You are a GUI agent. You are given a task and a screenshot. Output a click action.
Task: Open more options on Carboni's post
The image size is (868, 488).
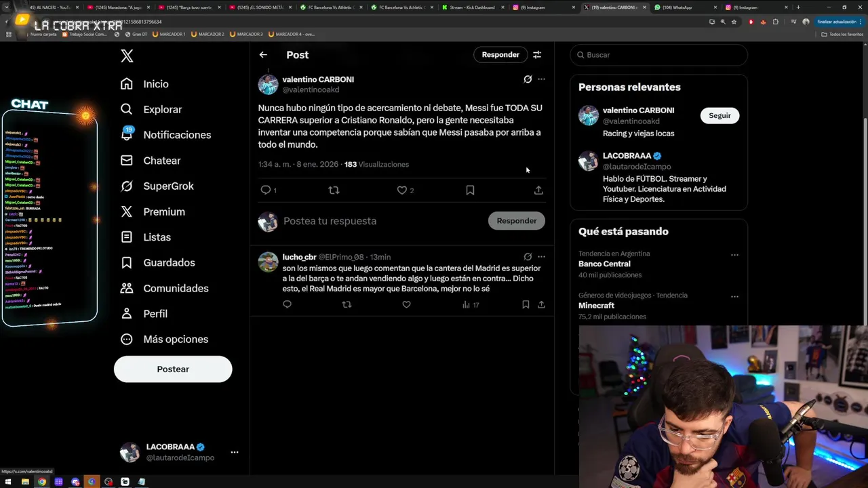pyautogui.click(x=541, y=79)
